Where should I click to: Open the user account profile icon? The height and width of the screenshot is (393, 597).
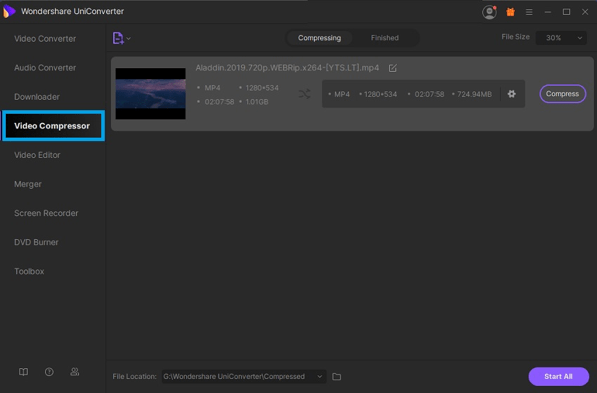pos(489,12)
